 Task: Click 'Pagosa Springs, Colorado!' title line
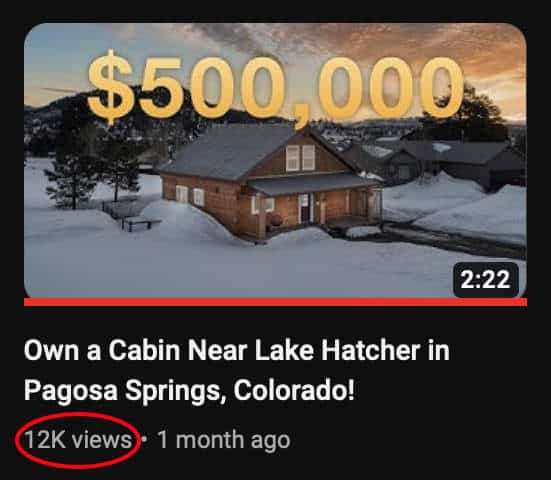189,390
